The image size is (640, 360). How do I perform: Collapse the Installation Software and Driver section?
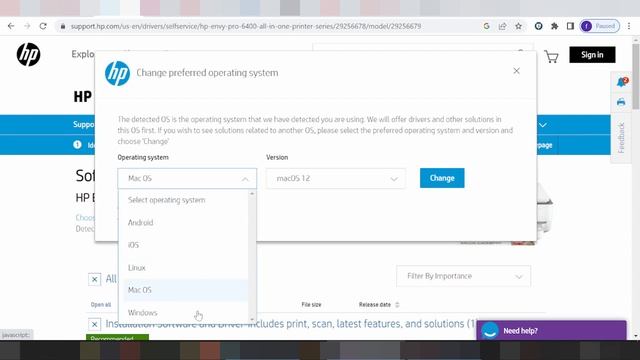pyautogui.click(x=94, y=324)
